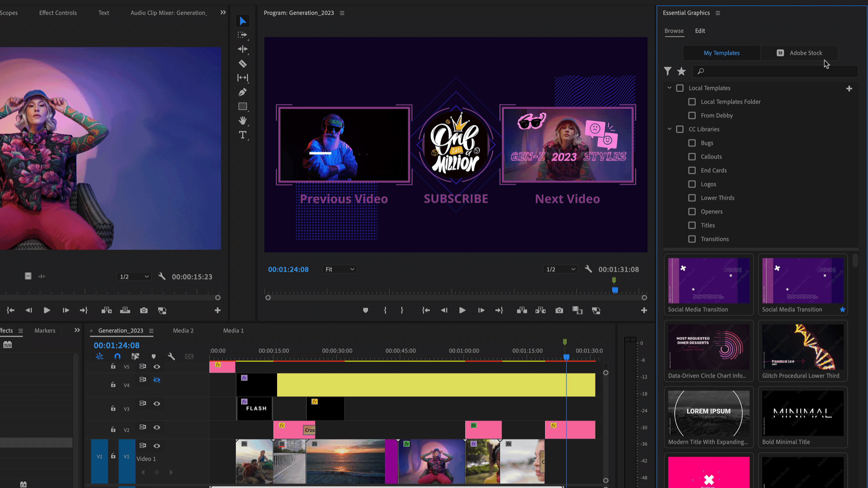Collapse the Local Templates group
The width and height of the screenshot is (868, 488).
click(670, 88)
